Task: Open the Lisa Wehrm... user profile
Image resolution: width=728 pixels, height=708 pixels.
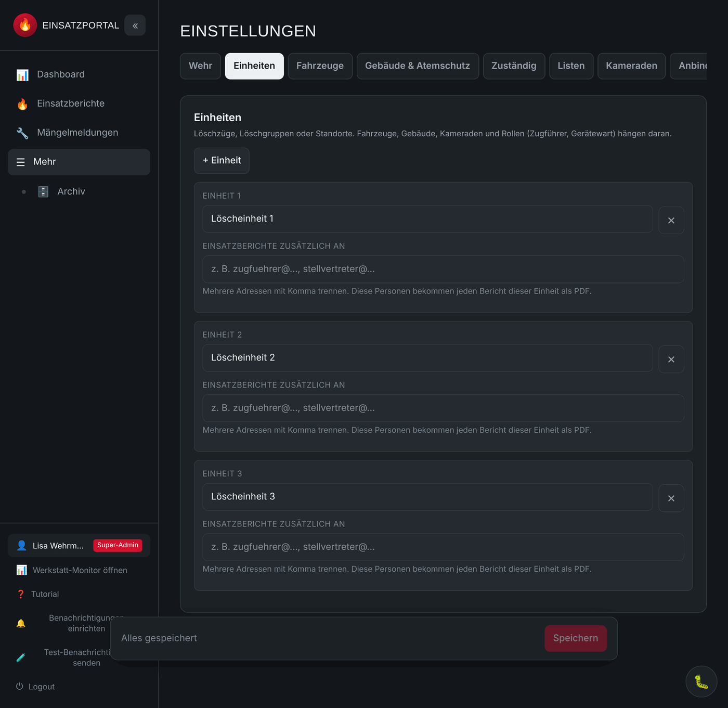Action: click(x=79, y=546)
